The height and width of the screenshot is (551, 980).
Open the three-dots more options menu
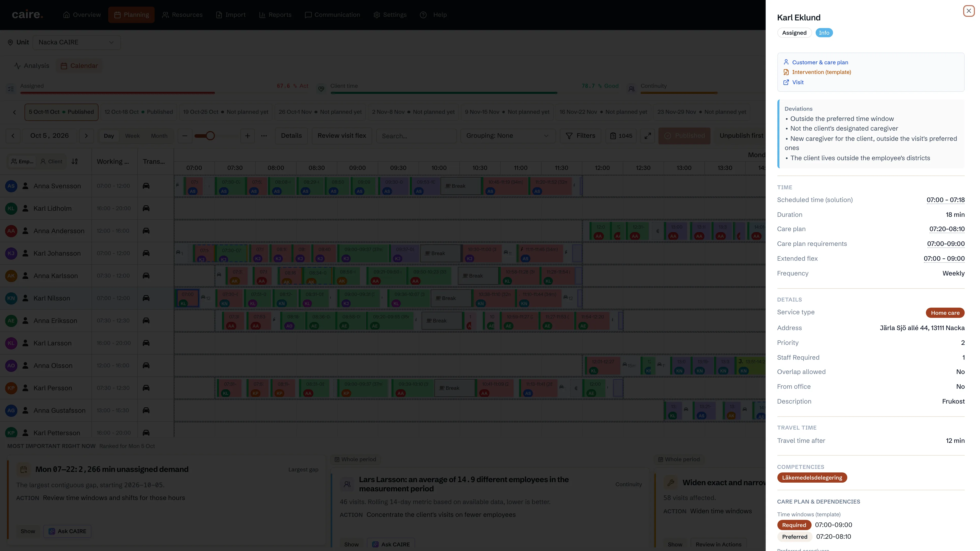point(264,136)
